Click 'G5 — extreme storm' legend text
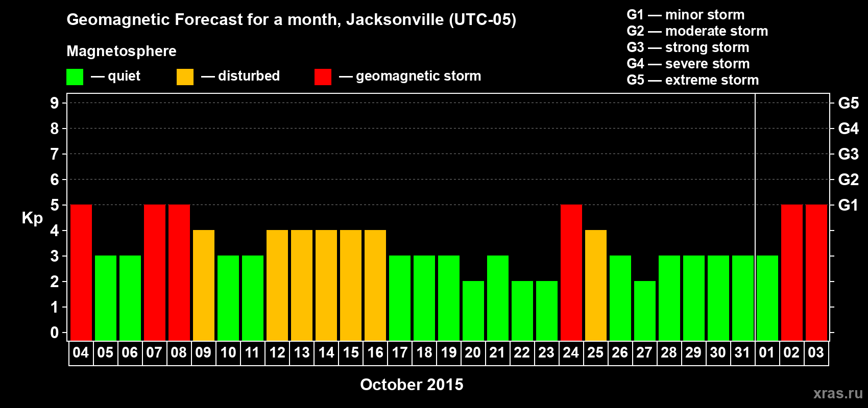 (x=693, y=80)
